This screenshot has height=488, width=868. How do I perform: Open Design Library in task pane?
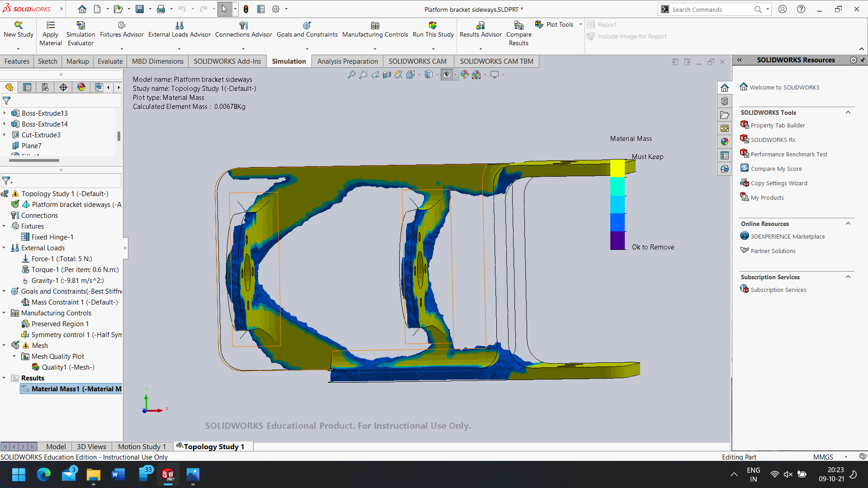725,101
